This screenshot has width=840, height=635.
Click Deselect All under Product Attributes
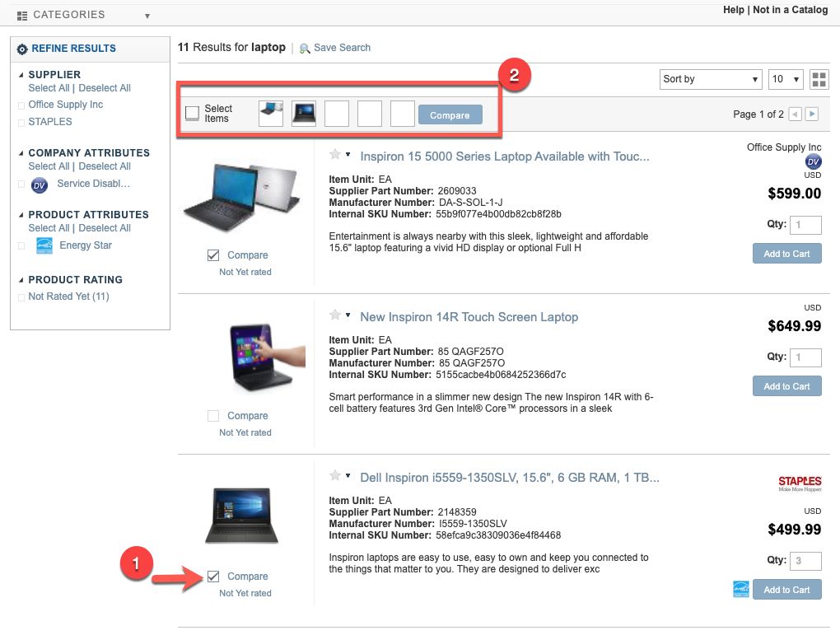[105, 228]
